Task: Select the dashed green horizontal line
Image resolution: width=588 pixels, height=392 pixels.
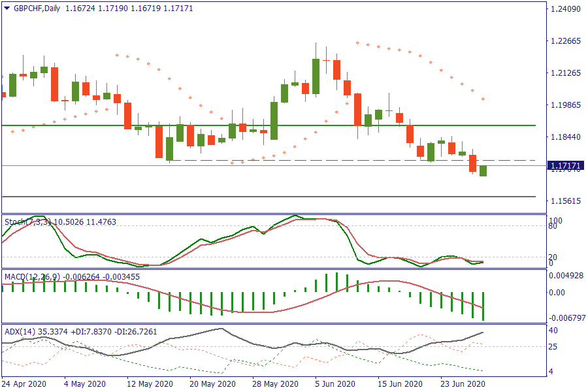Action: point(353,160)
